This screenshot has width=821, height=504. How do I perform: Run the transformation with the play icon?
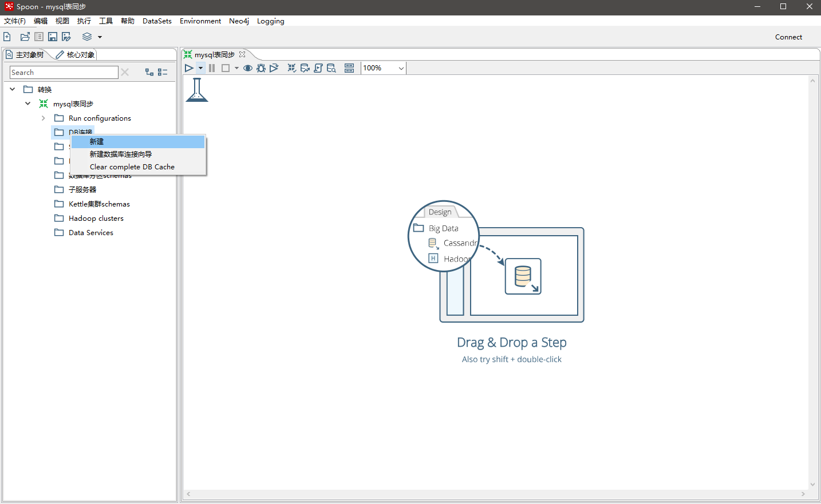pyautogui.click(x=189, y=68)
